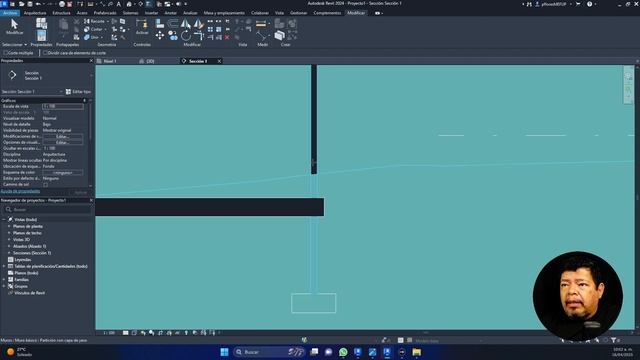Viewport: 640px width, 360px height.
Task: Click the Crear panel icon
Action: 279,36
